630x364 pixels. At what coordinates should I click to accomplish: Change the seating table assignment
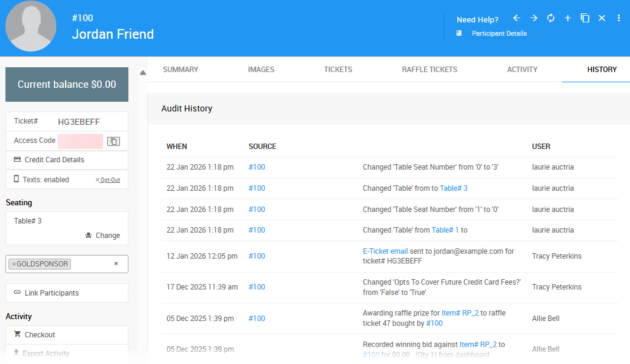pos(102,236)
